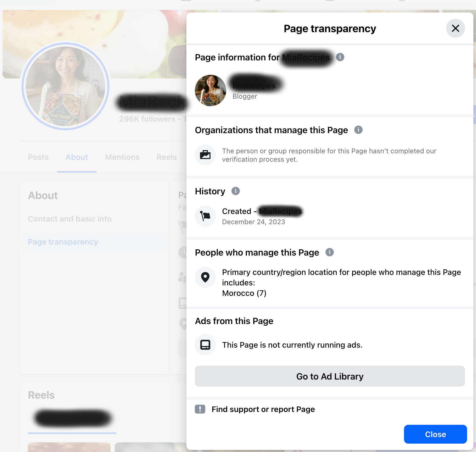Click the page avatar thumbnail in dialog

coord(211,91)
